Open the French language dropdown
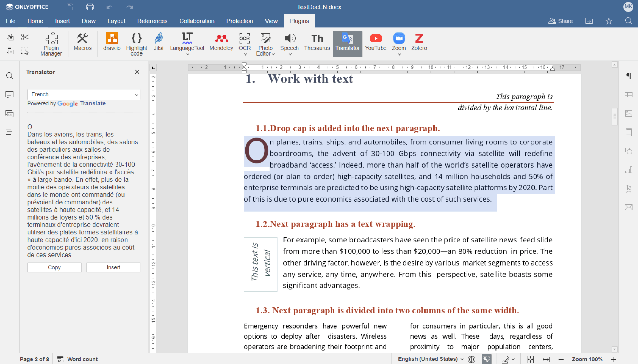638x364 pixels. coord(84,95)
